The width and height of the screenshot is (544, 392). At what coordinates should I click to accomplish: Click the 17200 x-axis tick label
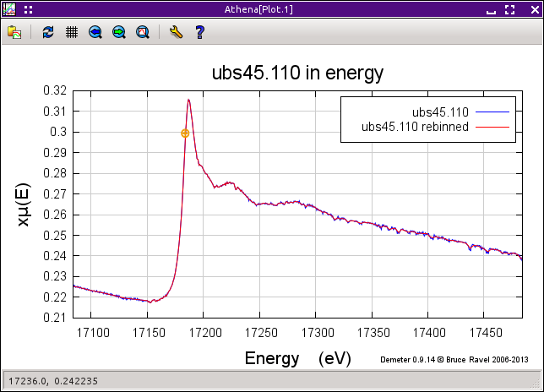pyautogui.click(x=205, y=333)
